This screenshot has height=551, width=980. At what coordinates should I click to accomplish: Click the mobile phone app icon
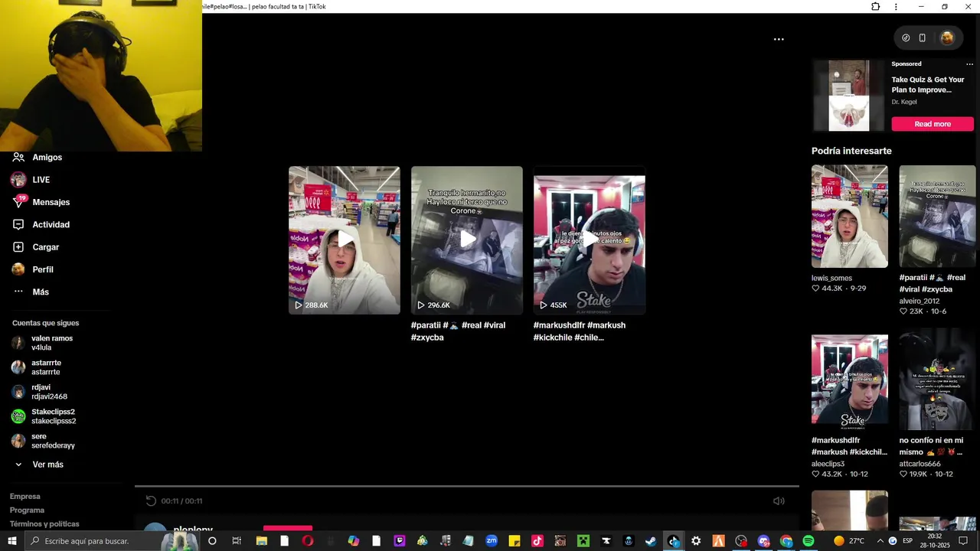point(923,37)
